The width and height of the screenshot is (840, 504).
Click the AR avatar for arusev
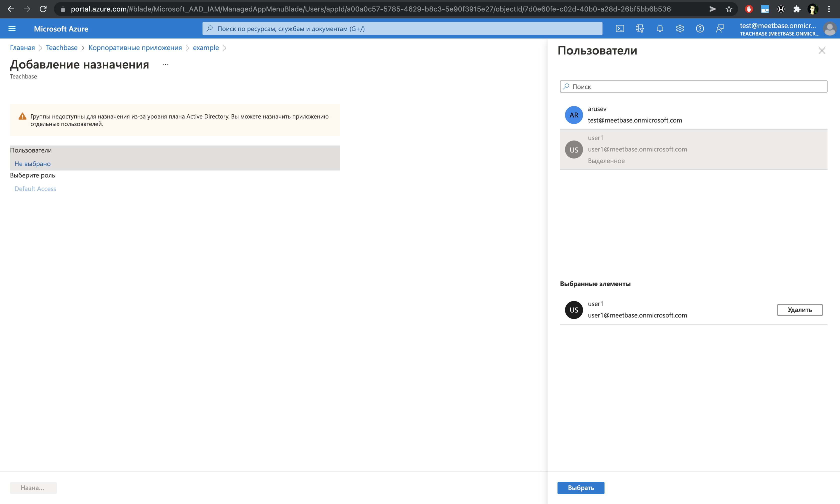(x=574, y=115)
